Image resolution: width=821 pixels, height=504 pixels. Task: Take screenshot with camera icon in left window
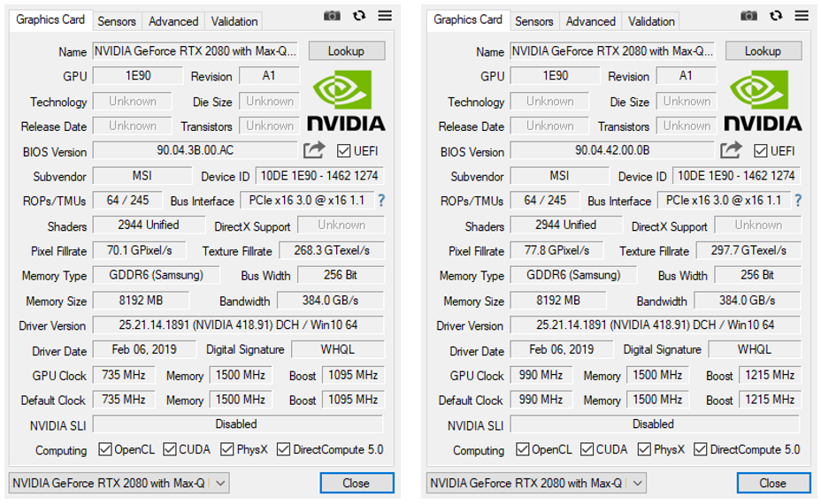[332, 16]
